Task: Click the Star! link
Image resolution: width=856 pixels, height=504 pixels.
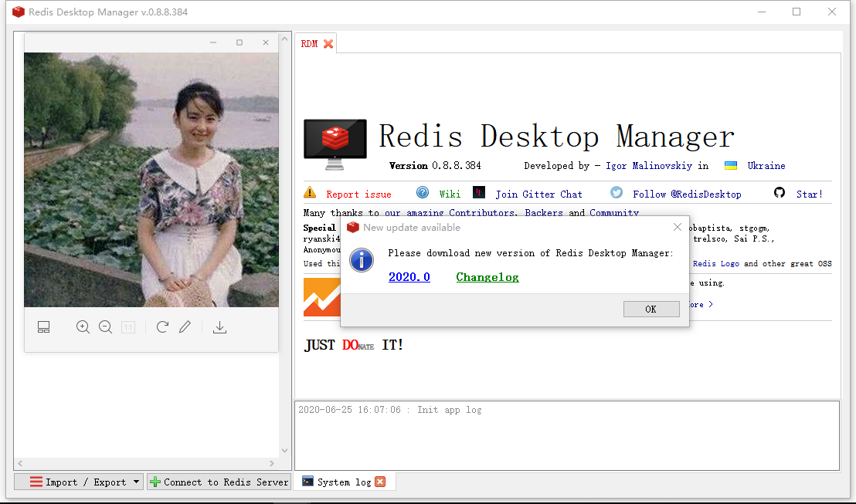Action: click(x=809, y=194)
